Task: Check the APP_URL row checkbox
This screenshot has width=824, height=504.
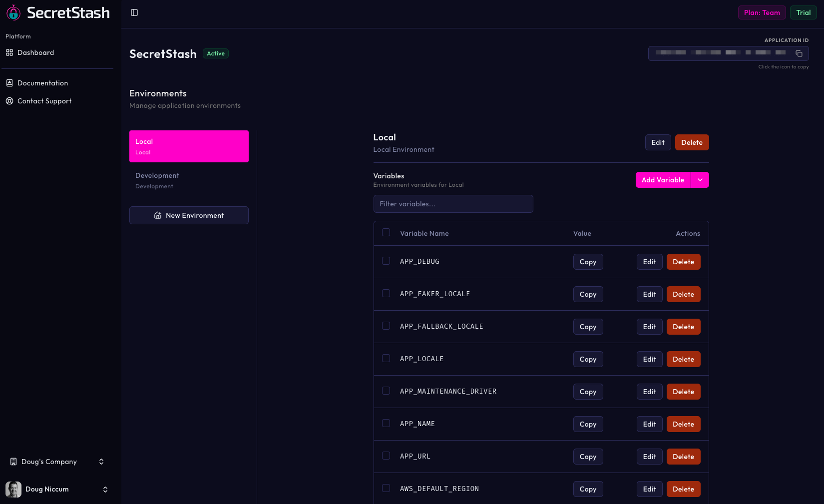Action: pyautogui.click(x=386, y=456)
